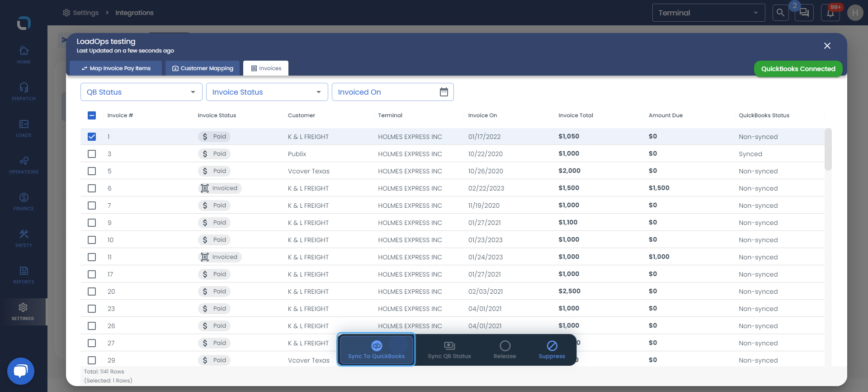Open the Loads sidebar icon
Screen dimensions: 868x392
click(x=24, y=128)
